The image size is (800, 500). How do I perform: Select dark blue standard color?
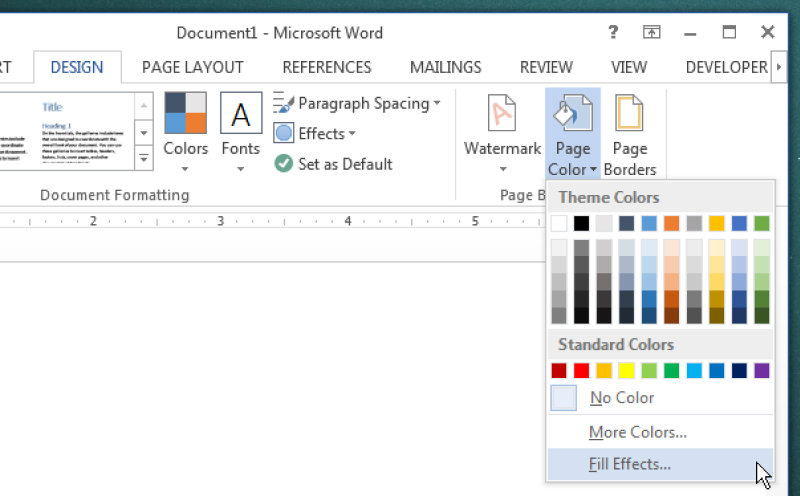coord(739,370)
